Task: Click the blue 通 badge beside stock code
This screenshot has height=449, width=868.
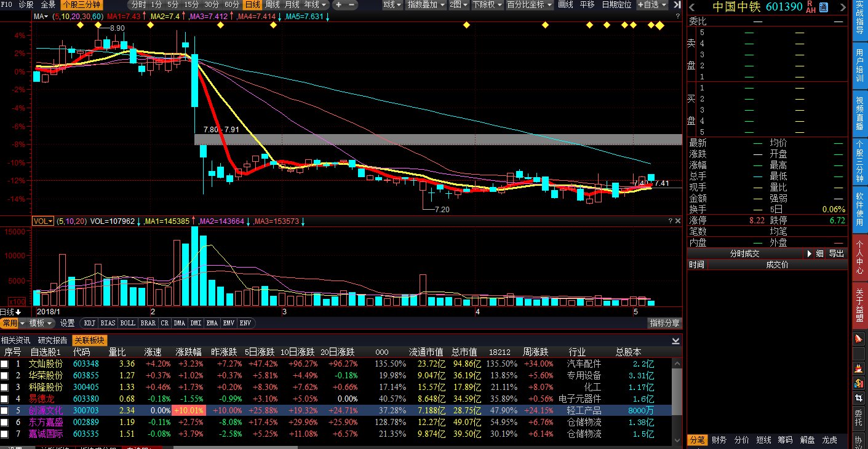Action: [824, 7]
